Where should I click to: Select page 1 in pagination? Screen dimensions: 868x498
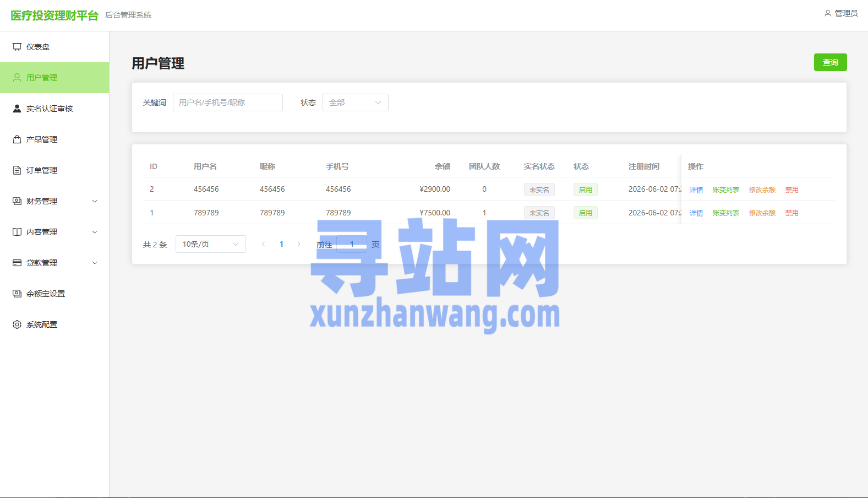pyautogui.click(x=281, y=244)
